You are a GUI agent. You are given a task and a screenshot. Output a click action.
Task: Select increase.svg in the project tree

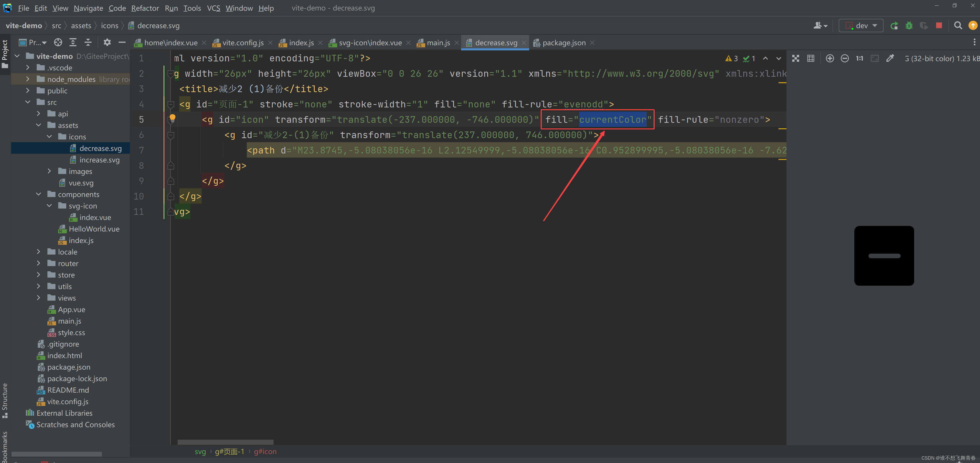[100, 160]
